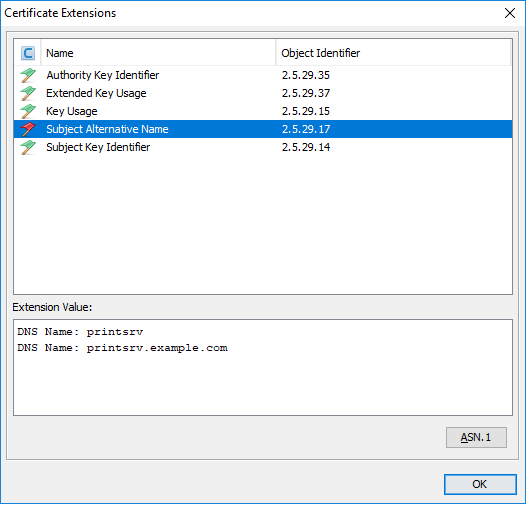Select the Extended Key Usage extension
This screenshot has height=505, width=526.
coord(263,93)
